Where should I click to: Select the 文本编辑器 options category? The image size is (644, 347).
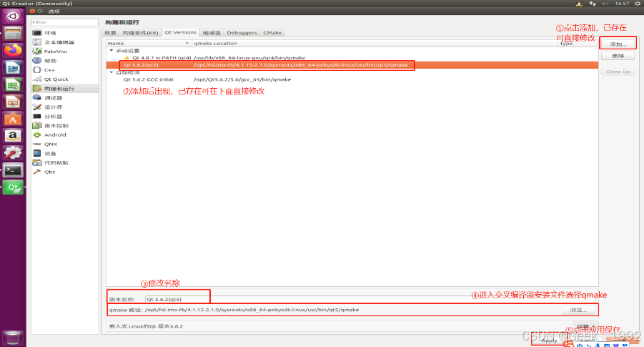(x=65, y=42)
